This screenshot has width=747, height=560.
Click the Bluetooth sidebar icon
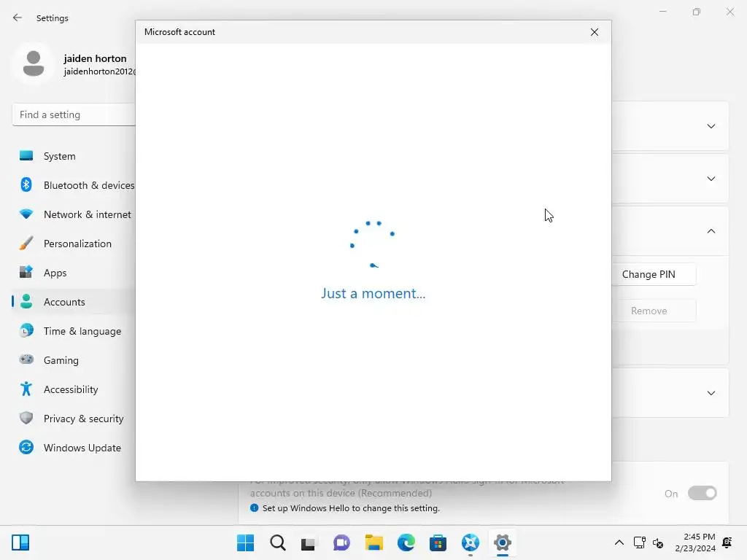pyautogui.click(x=26, y=184)
